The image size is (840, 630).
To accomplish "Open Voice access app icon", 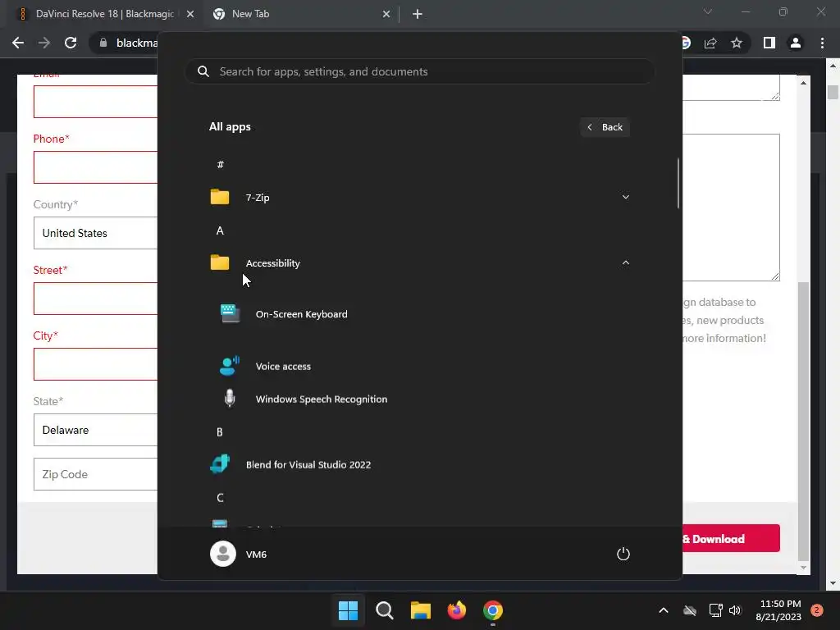I will [x=230, y=366].
